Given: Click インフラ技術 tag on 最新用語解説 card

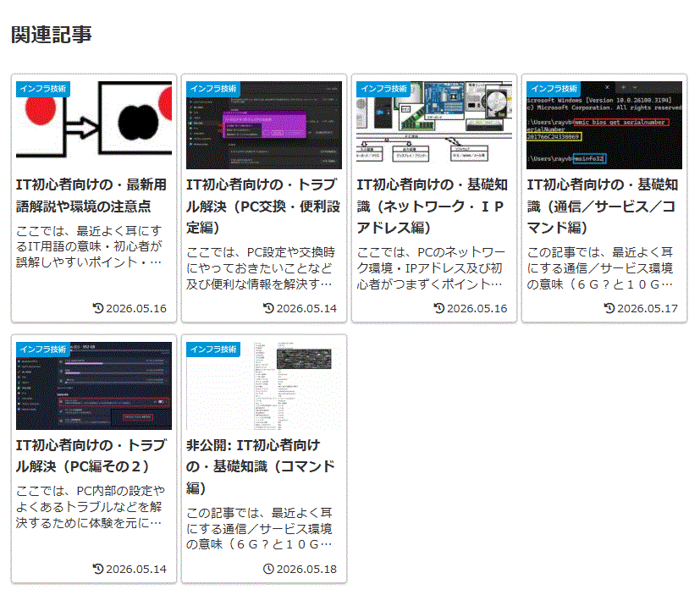Looking at the screenshot, I should tap(43, 88).
